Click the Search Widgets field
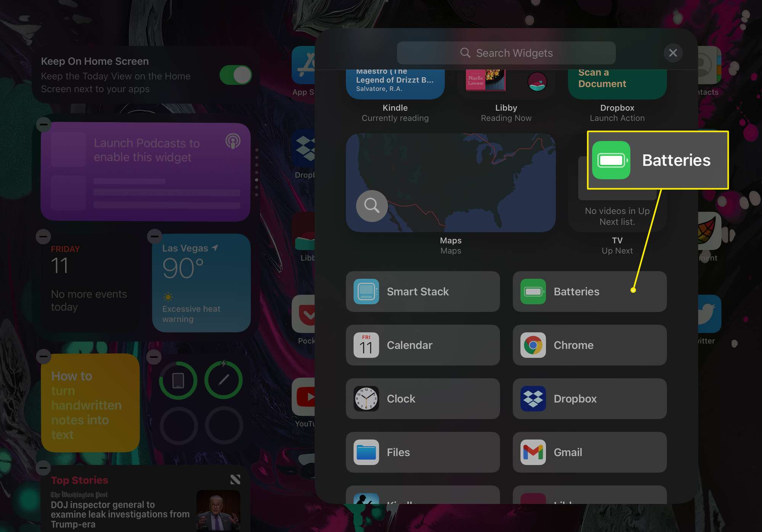The image size is (762, 532). [506, 53]
